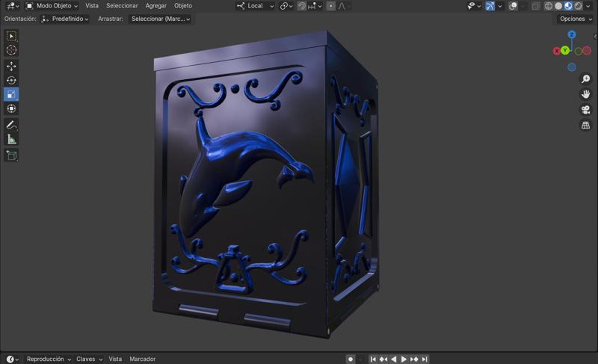
Task: Toggle X-ray display
Action: (x=535, y=6)
